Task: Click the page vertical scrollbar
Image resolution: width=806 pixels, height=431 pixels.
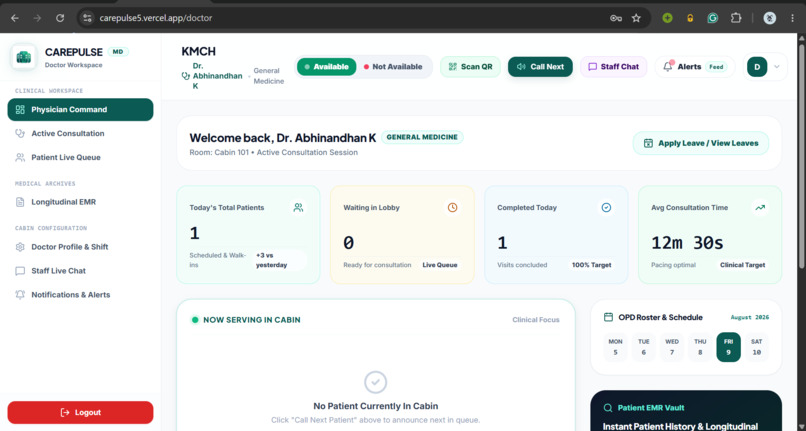Action: [x=801, y=154]
